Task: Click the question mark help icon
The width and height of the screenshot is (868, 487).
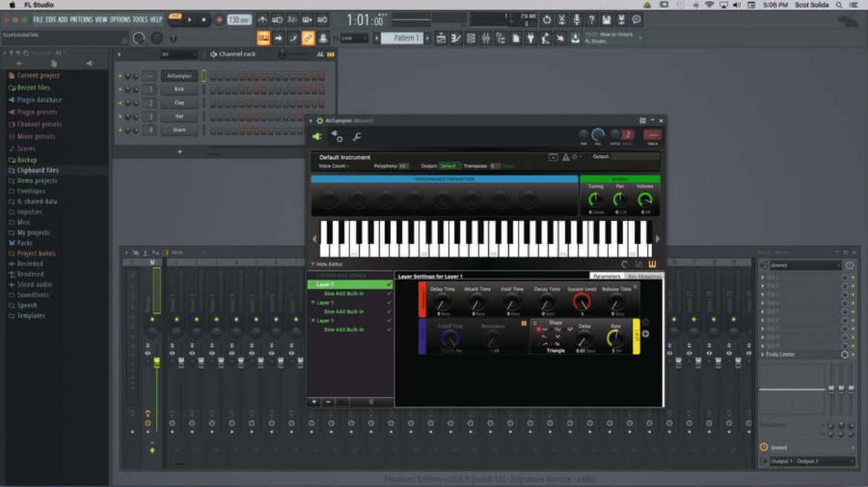Action: (592, 20)
